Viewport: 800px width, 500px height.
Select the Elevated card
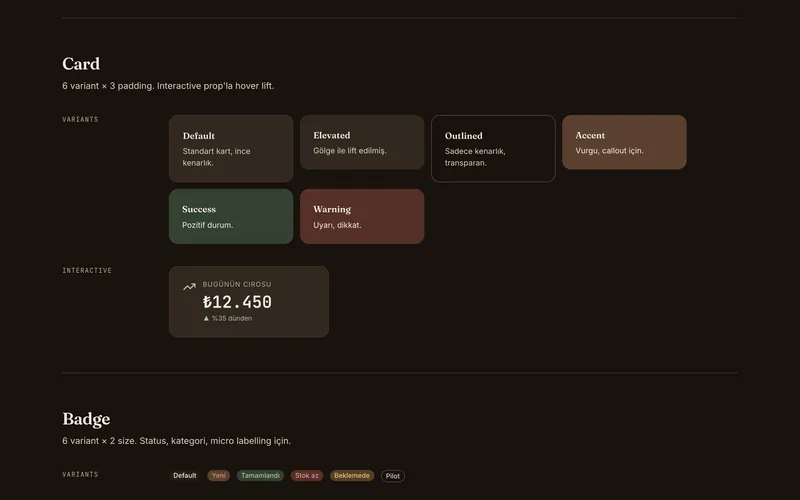(x=362, y=142)
